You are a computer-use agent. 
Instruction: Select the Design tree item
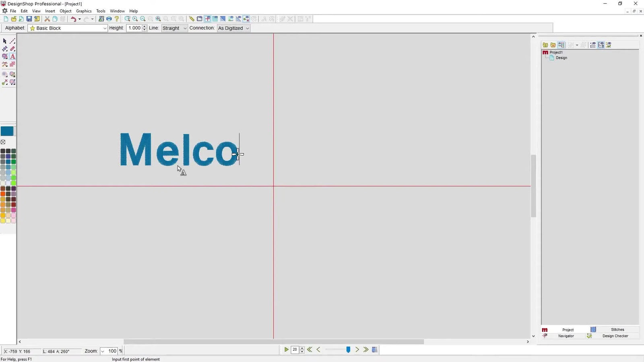561,58
